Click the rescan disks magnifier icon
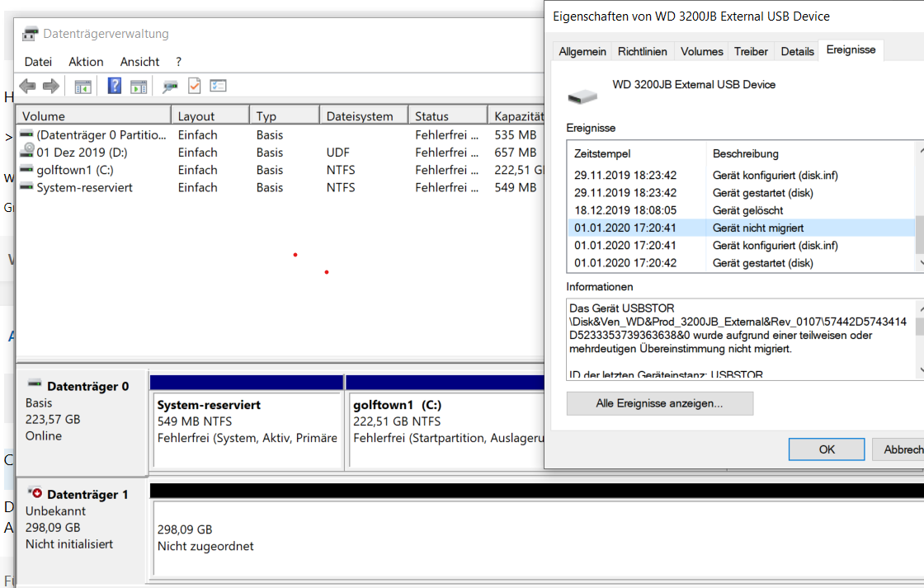924x588 pixels. 170,87
